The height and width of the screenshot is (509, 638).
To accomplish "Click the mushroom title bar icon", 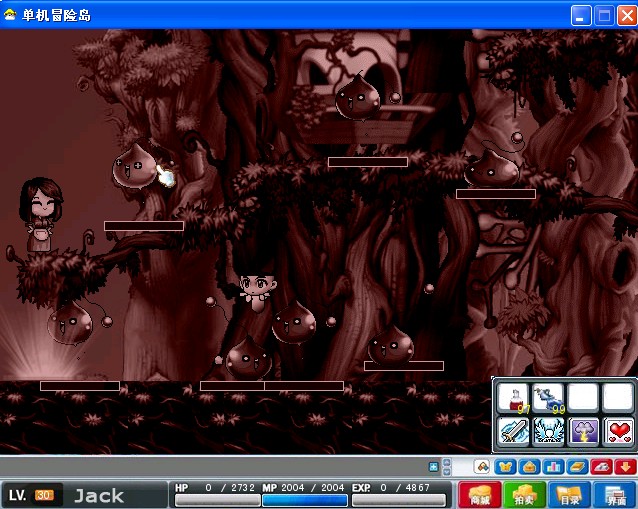I will click(10, 15).
